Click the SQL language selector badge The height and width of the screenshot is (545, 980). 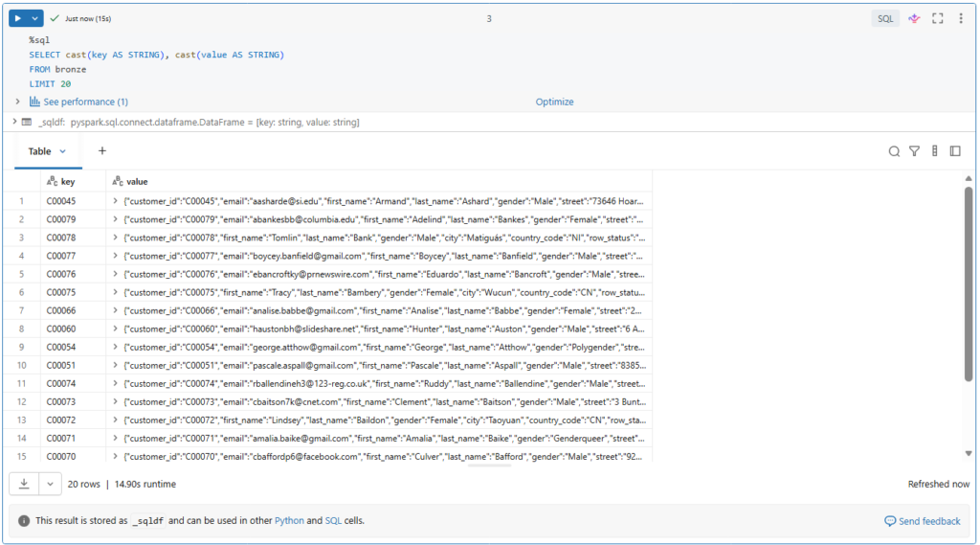click(884, 18)
